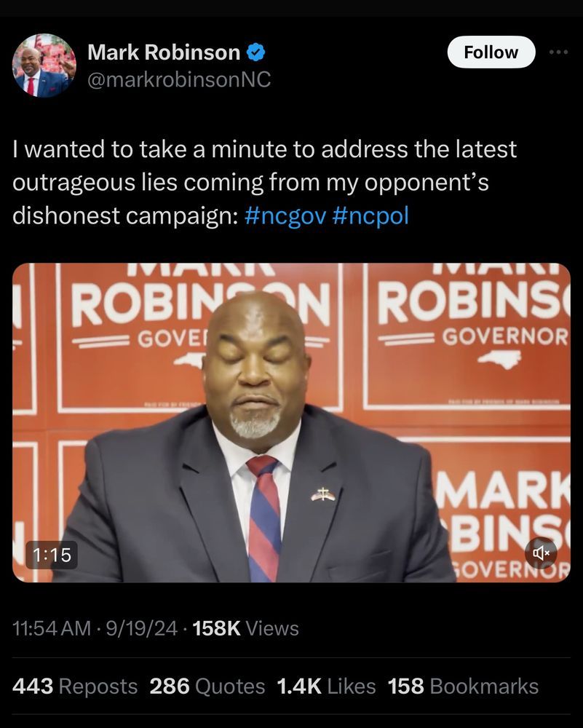This screenshot has width=583, height=728.
Task: Open the #ncgov hashtag
Action: point(285,216)
